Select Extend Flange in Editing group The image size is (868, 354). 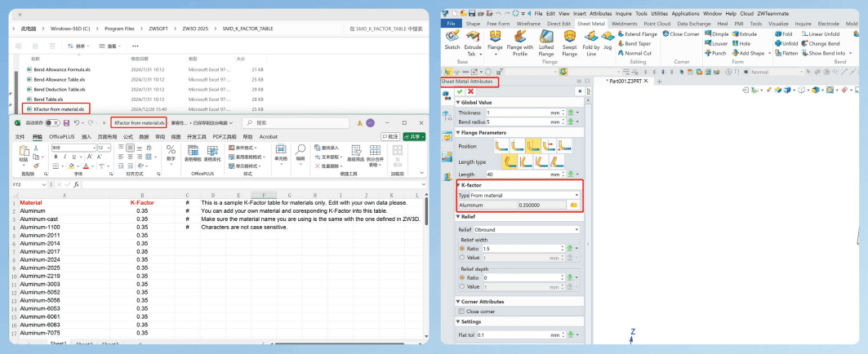point(637,34)
